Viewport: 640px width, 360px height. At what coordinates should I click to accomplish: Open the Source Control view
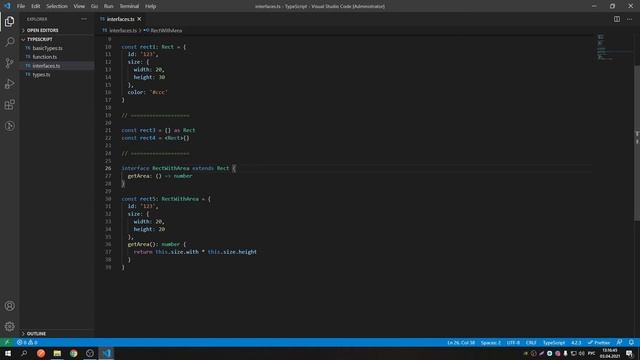[9, 63]
